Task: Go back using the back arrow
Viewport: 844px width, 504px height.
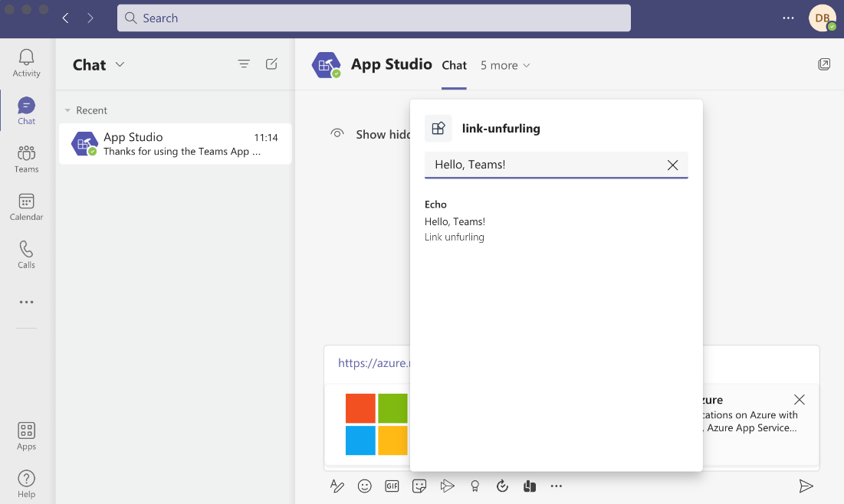Action: (66, 18)
